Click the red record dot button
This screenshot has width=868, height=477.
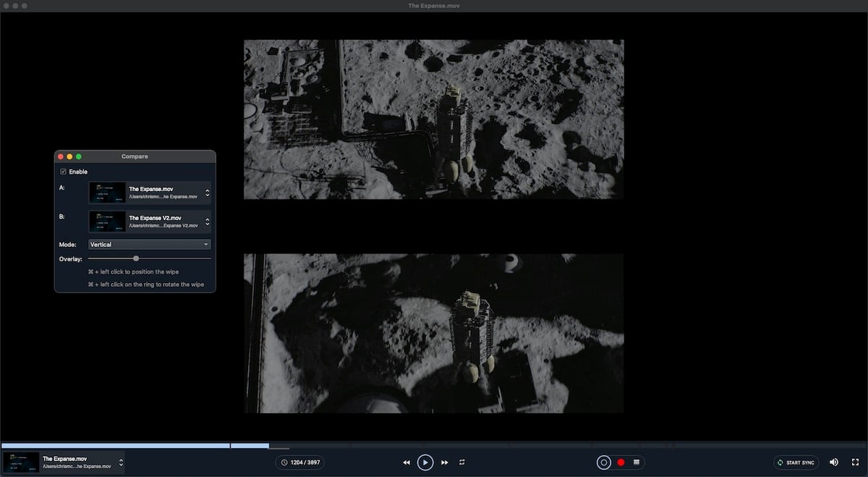[621, 463]
